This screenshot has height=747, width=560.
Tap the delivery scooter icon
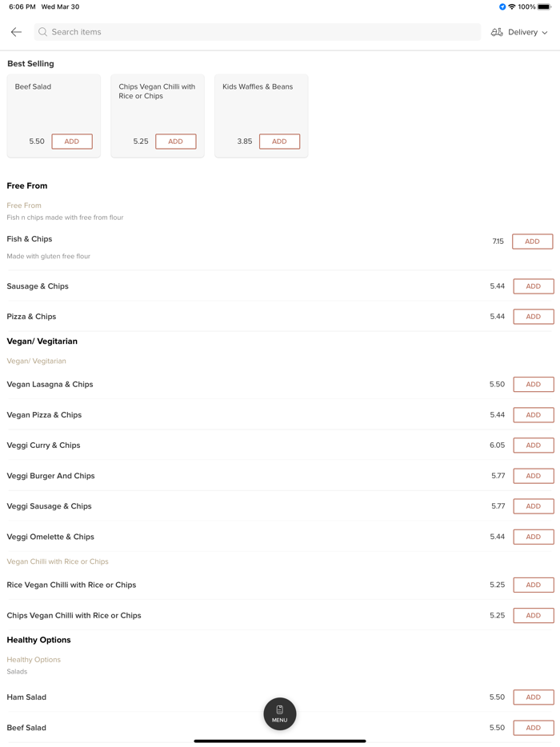tap(497, 32)
